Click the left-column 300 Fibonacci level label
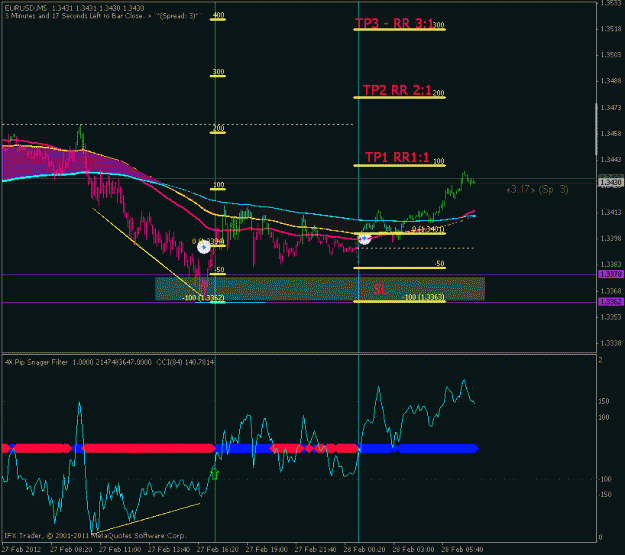The width and height of the screenshot is (625, 555). (218, 72)
